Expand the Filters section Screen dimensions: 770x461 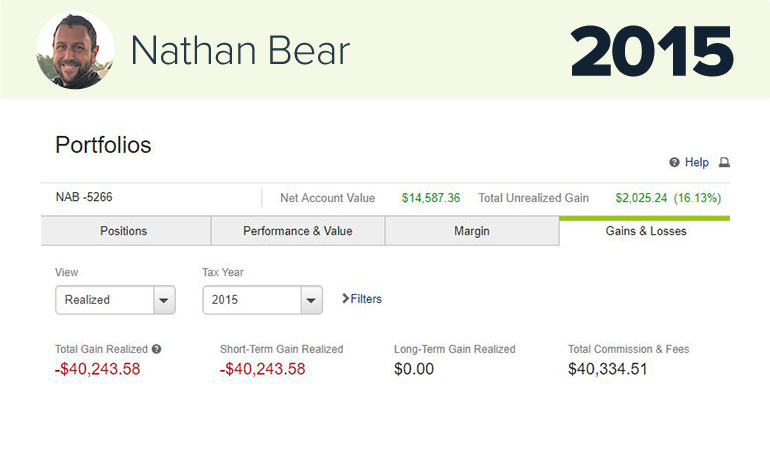(362, 298)
